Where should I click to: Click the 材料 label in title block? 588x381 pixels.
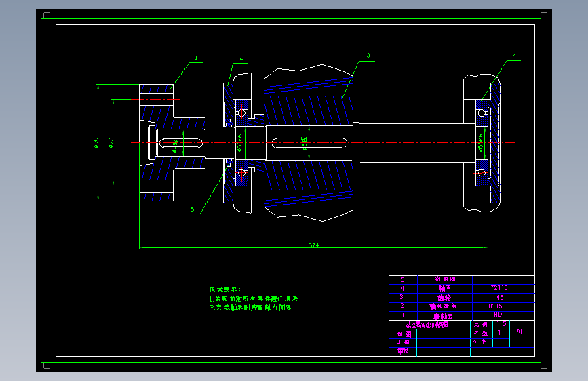(480, 342)
